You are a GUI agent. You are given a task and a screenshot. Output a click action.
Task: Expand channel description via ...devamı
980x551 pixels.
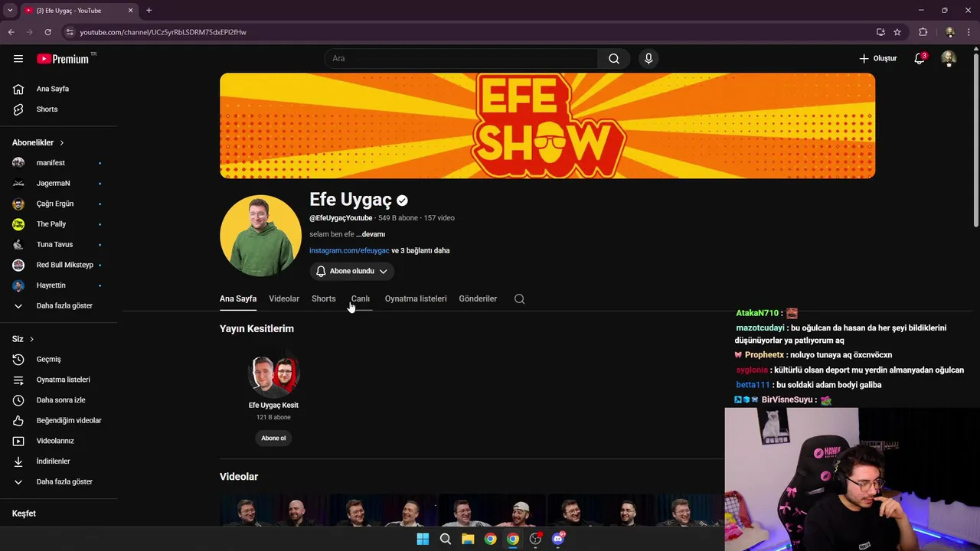[371, 234]
